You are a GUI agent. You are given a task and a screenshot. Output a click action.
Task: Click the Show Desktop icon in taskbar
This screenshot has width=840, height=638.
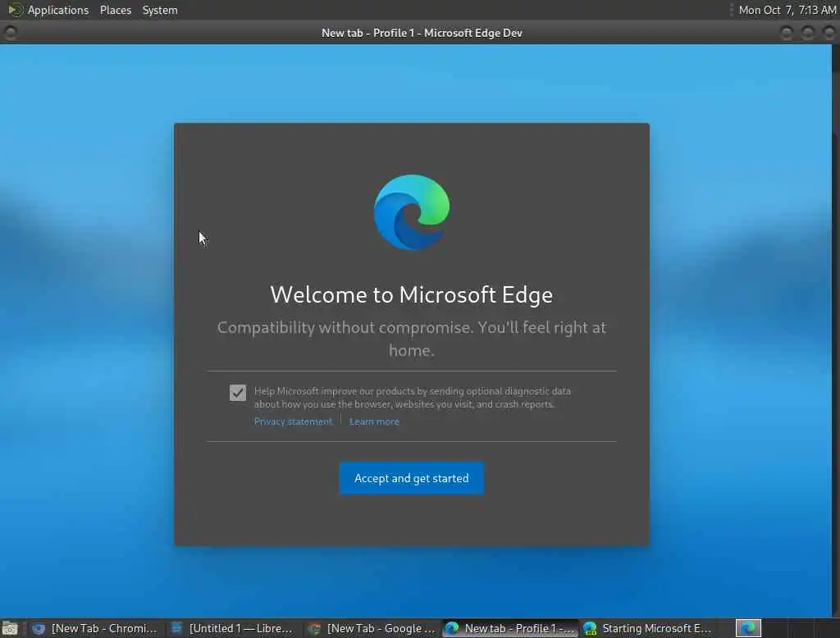[10, 628]
